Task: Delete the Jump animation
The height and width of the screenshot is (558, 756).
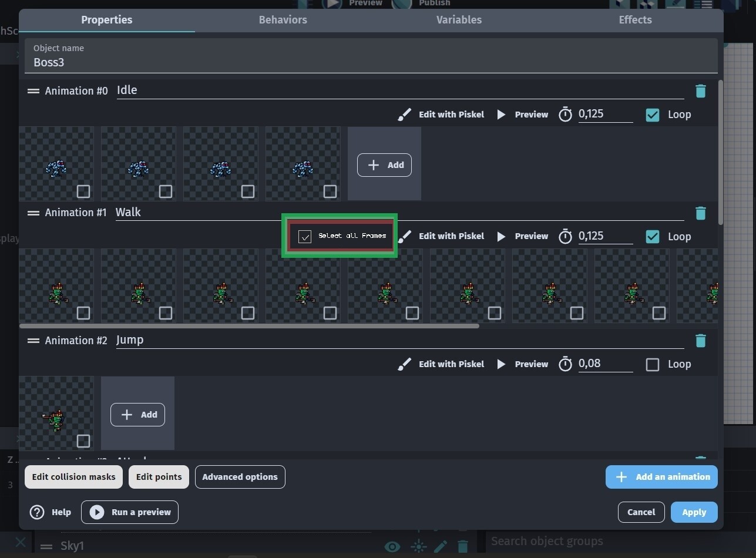Action: click(x=701, y=341)
